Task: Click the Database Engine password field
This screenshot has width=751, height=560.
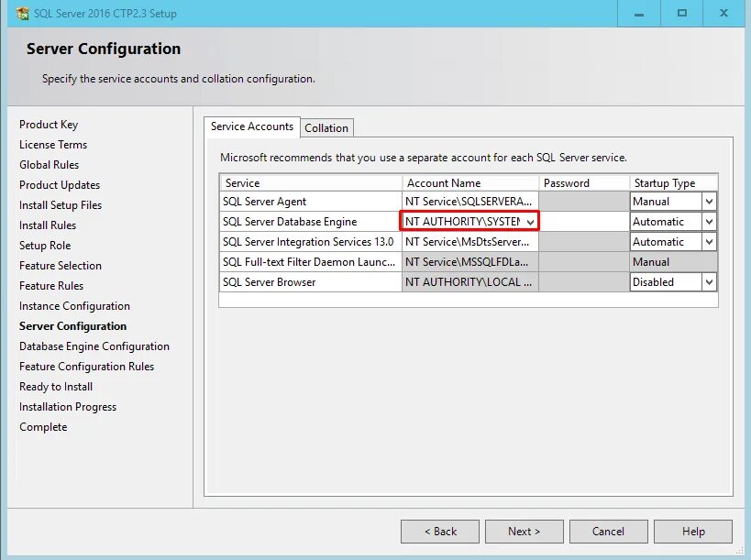Action: tap(584, 222)
